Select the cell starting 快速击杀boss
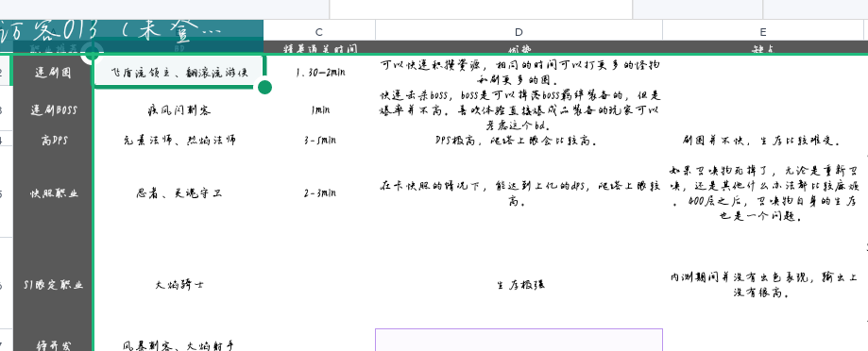The height and width of the screenshot is (351, 868). 519,110
